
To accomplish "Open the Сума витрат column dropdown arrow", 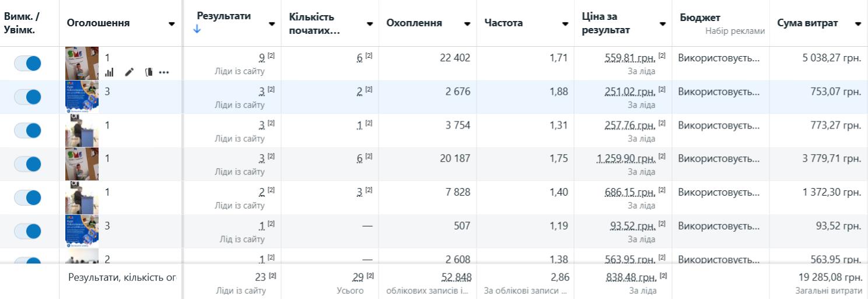I will (x=858, y=24).
